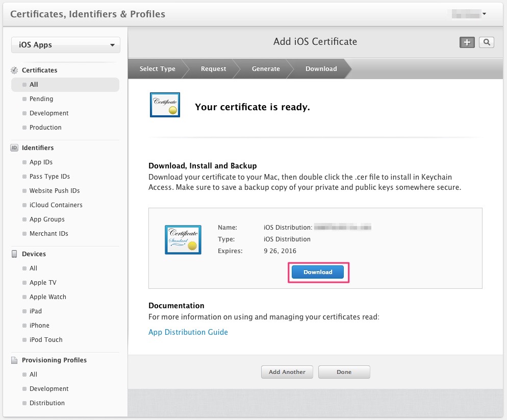Open Website Push IDs
Viewport: 507px width, 420px height.
(x=54, y=190)
